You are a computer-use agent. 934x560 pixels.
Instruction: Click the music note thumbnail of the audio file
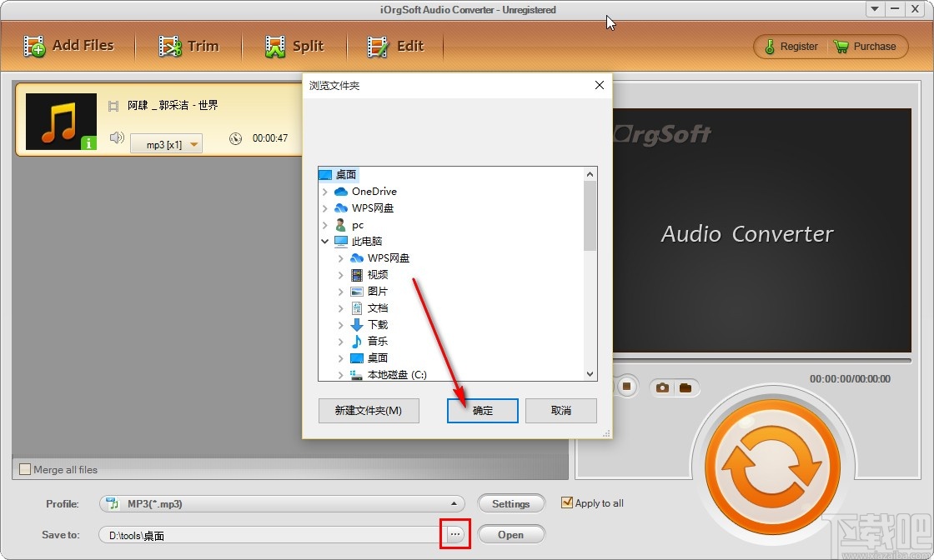(61, 122)
